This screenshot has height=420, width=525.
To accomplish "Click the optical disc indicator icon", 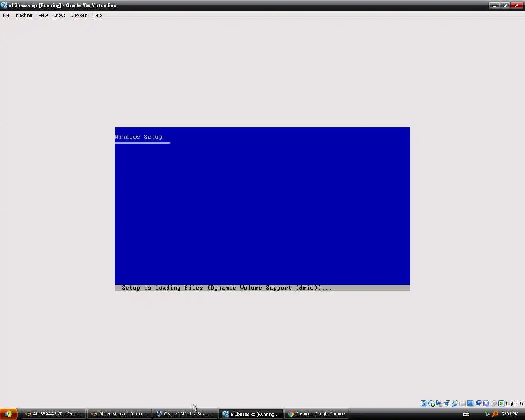I will (431, 404).
